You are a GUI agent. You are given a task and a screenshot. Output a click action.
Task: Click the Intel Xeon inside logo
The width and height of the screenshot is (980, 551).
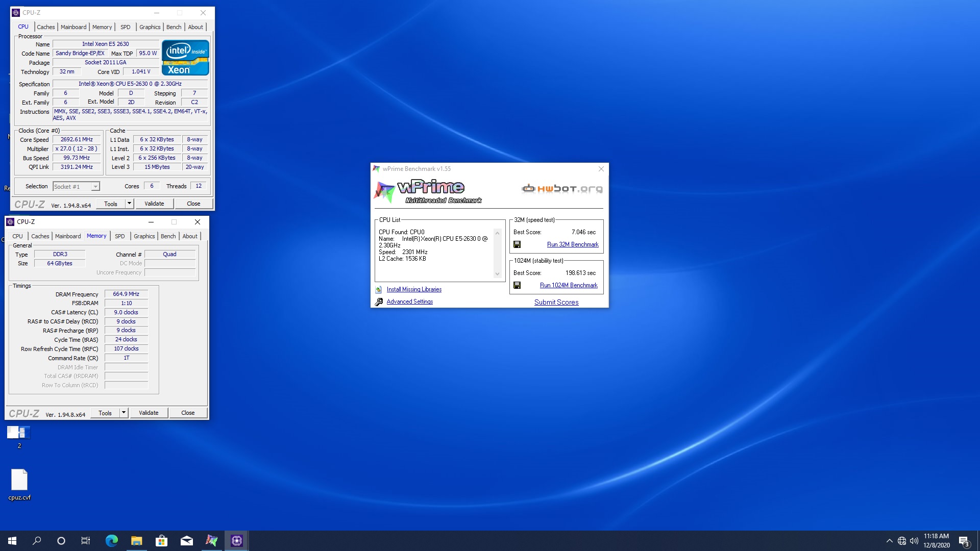(185, 58)
